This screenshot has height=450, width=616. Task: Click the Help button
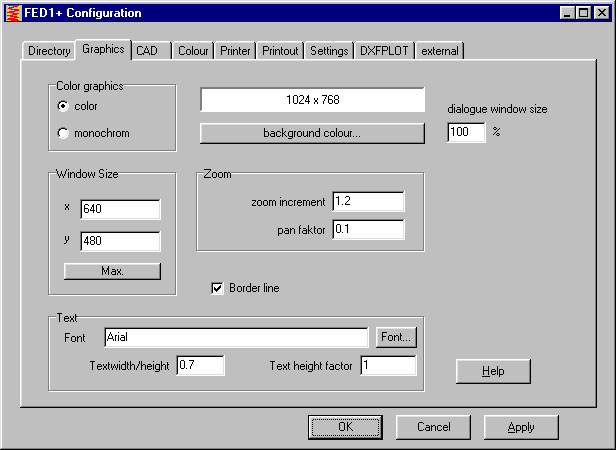point(493,371)
